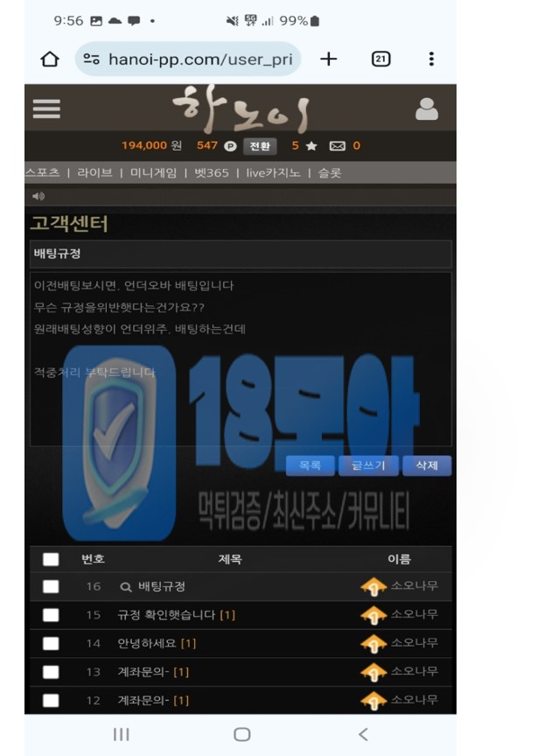Open the 미니게임 menu item
Screen dimensions: 544x756
point(153,172)
